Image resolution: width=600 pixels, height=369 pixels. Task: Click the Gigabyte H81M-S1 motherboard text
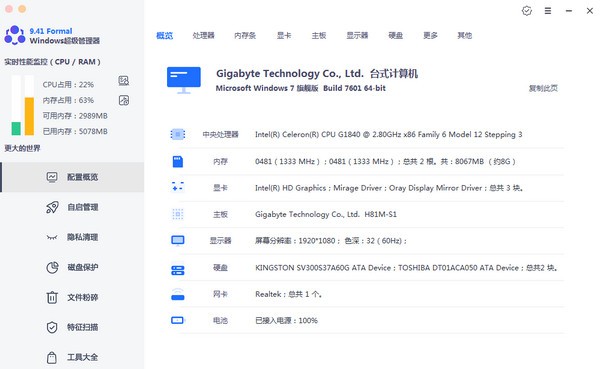point(326,214)
